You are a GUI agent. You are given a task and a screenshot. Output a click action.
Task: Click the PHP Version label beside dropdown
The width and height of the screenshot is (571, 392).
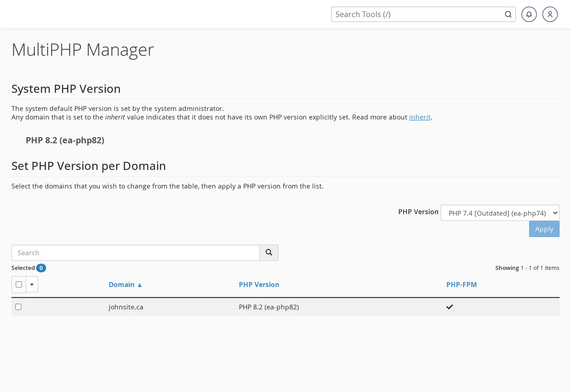[x=418, y=212]
